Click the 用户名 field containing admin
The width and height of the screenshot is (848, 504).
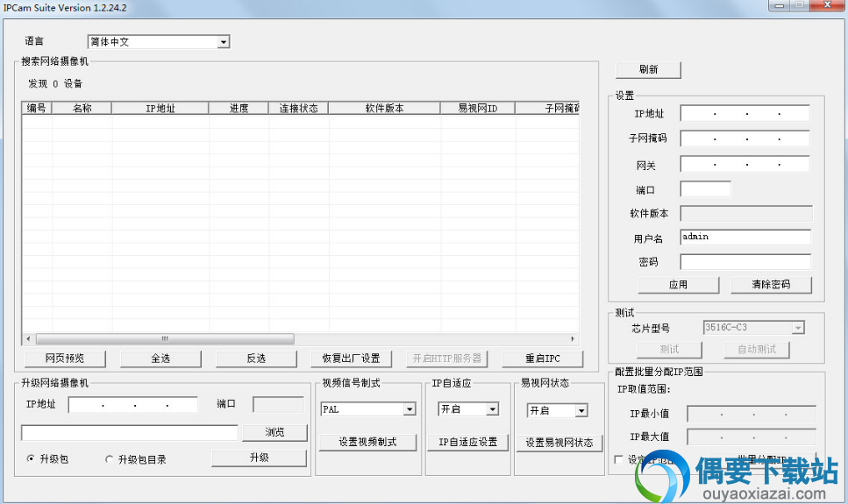[x=745, y=237]
